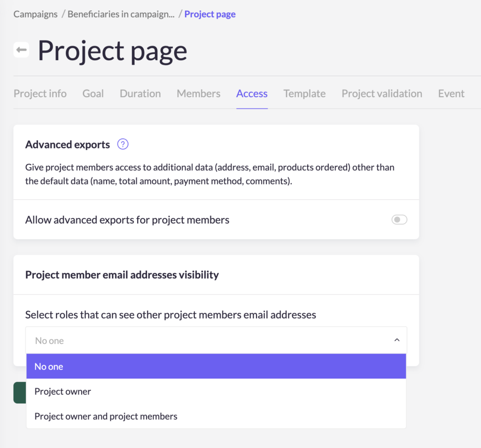Click the 'Project page' breadcrumb item
The width and height of the screenshot is (481, 448).
210,14
